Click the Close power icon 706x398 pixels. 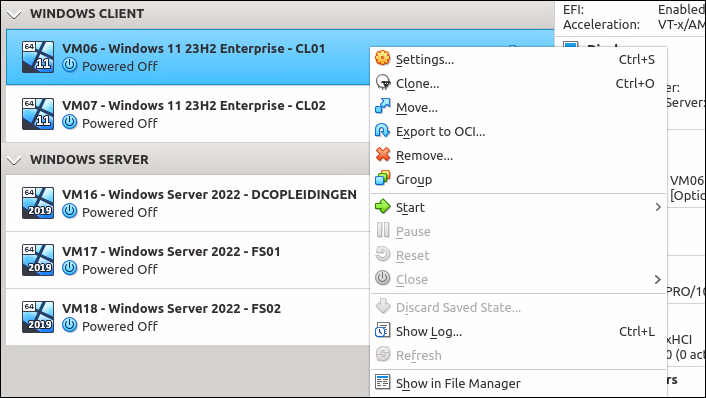pyautogui.click(x=383, y=278)
